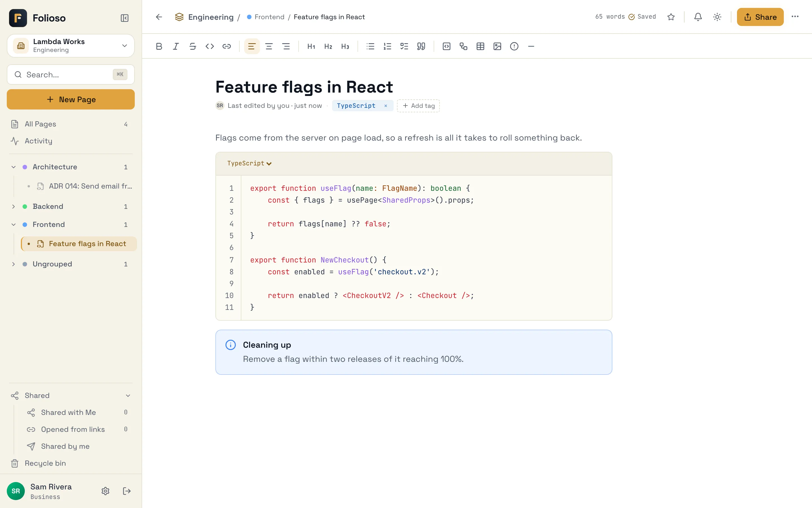Apply Heading 2 style
This screenshot has height=508, width=812.
328,46
